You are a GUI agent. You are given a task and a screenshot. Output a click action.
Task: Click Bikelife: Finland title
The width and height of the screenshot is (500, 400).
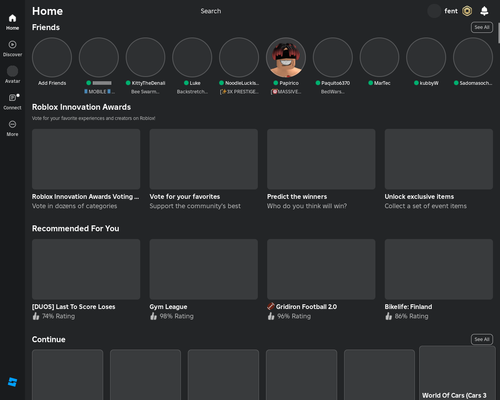point(408,307)
